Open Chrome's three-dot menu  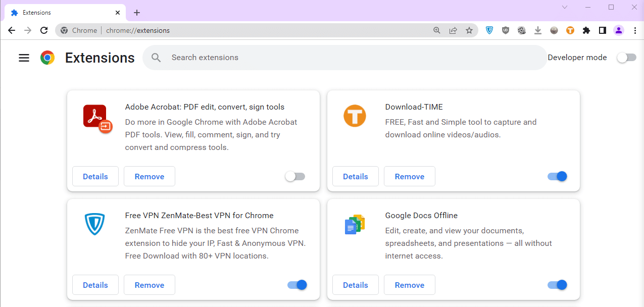coord(635,30)
